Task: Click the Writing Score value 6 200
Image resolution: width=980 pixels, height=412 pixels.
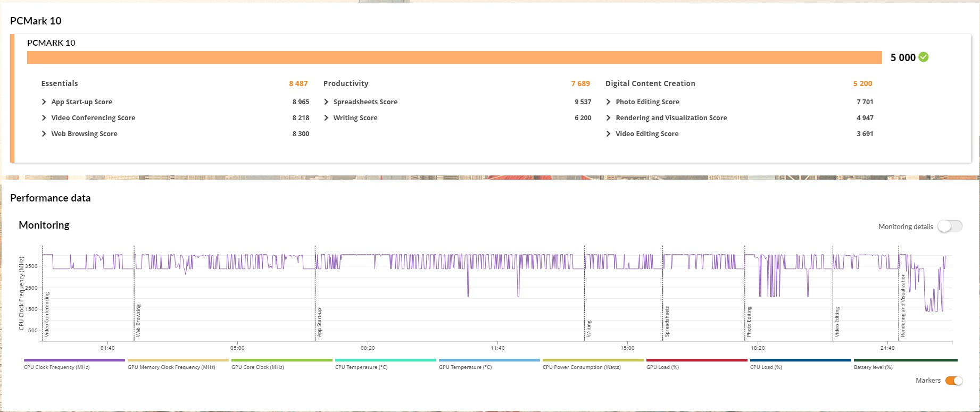Action: click(x=583, y=118)
